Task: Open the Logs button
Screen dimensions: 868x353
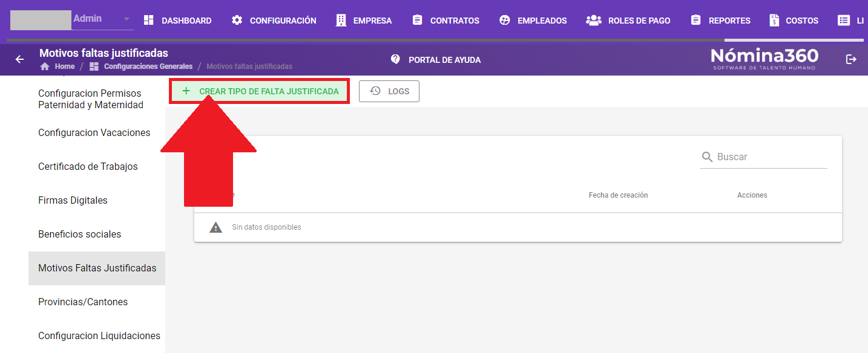Action: point(389,91)
